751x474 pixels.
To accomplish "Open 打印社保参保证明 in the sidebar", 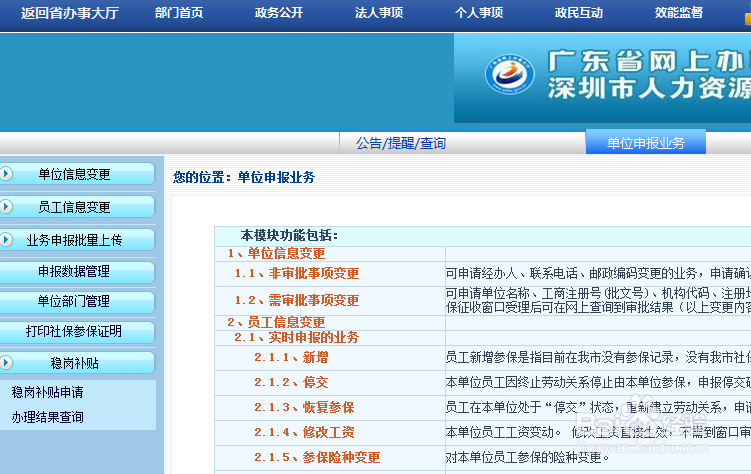I will click(77, 331).
